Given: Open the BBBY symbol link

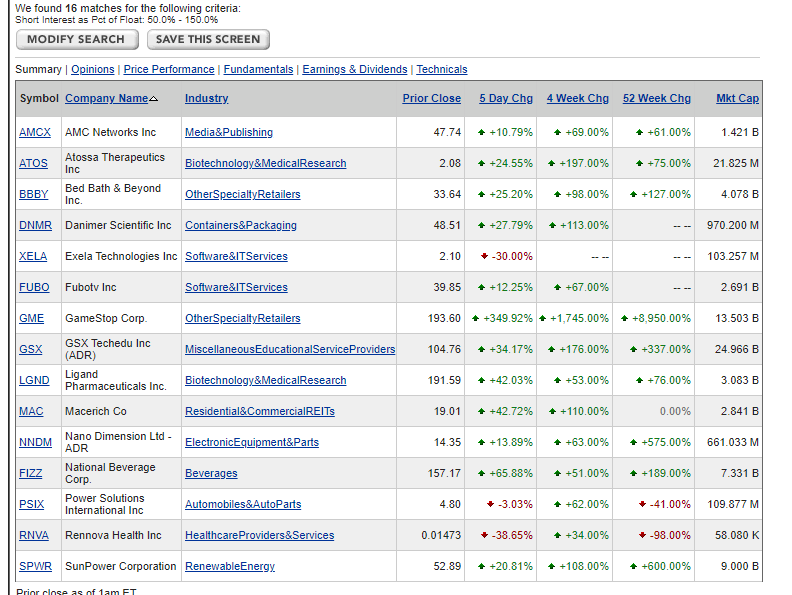Looking at the screenshot, I should coord(34,194).
